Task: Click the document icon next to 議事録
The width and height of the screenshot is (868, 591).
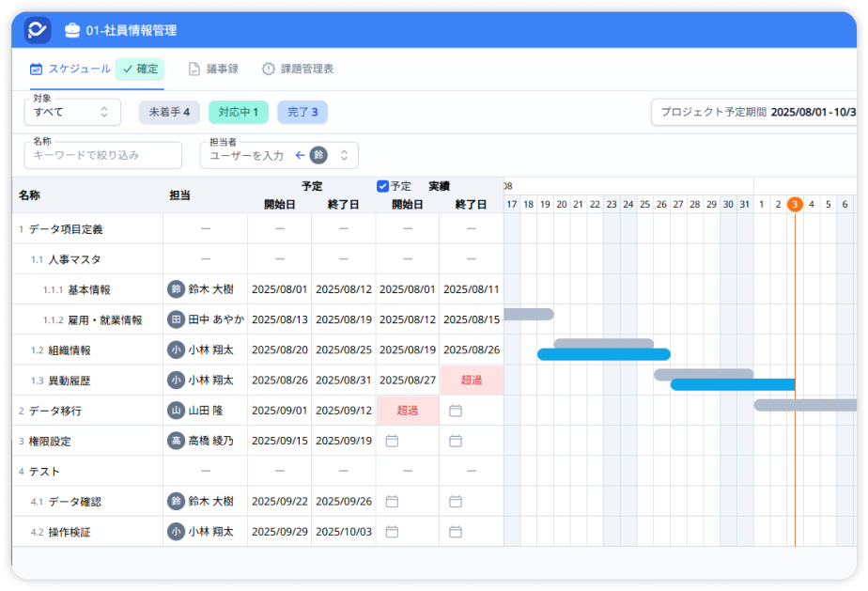Action: tap(194, 69)
